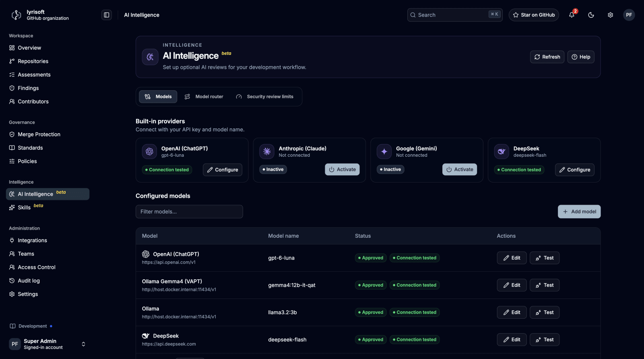
Task: Configure the DeepSeek provider
Action: (575, 170)
